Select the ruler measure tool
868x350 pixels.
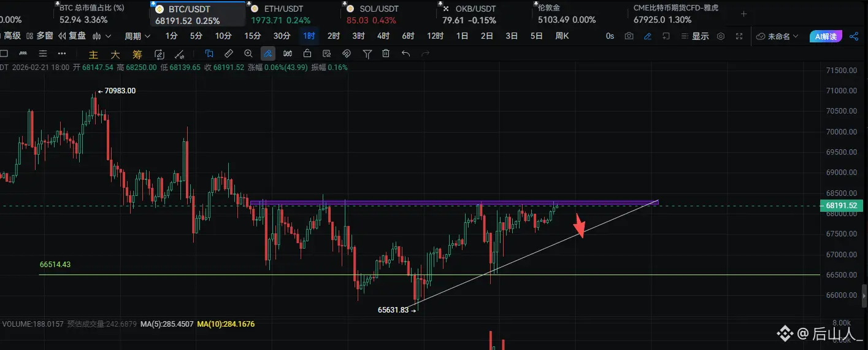[228, 53]
